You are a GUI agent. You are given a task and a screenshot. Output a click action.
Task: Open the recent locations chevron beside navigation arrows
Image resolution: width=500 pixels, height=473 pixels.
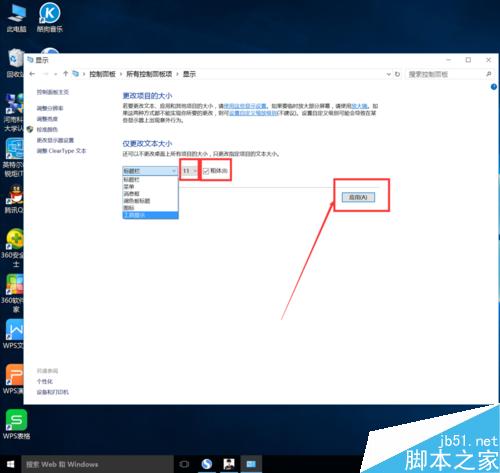pos(55,74)
